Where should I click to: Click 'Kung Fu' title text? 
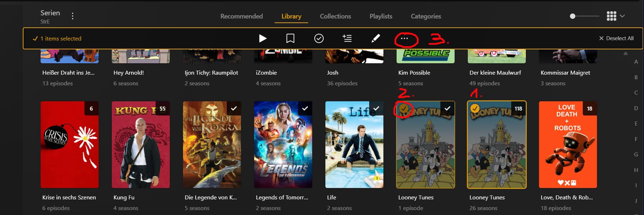click(124, 197)
